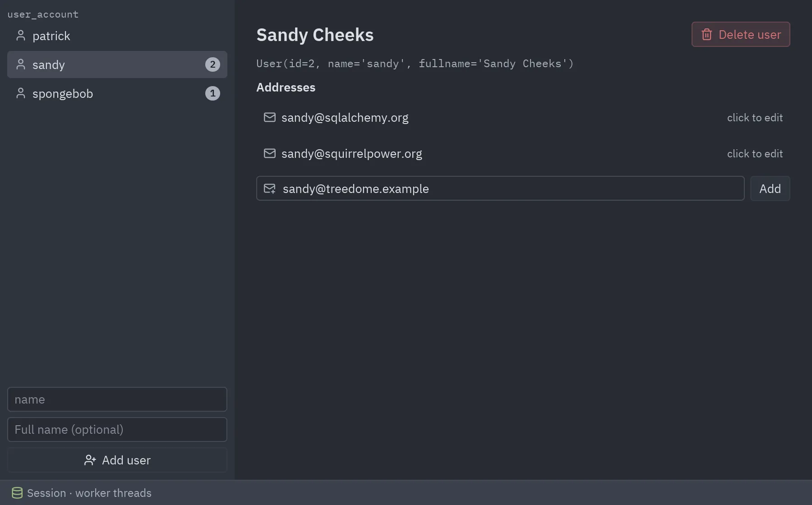This screenshot has width=812, height=505.
Task: Click the person icon beside sandy
Action: 20,64
